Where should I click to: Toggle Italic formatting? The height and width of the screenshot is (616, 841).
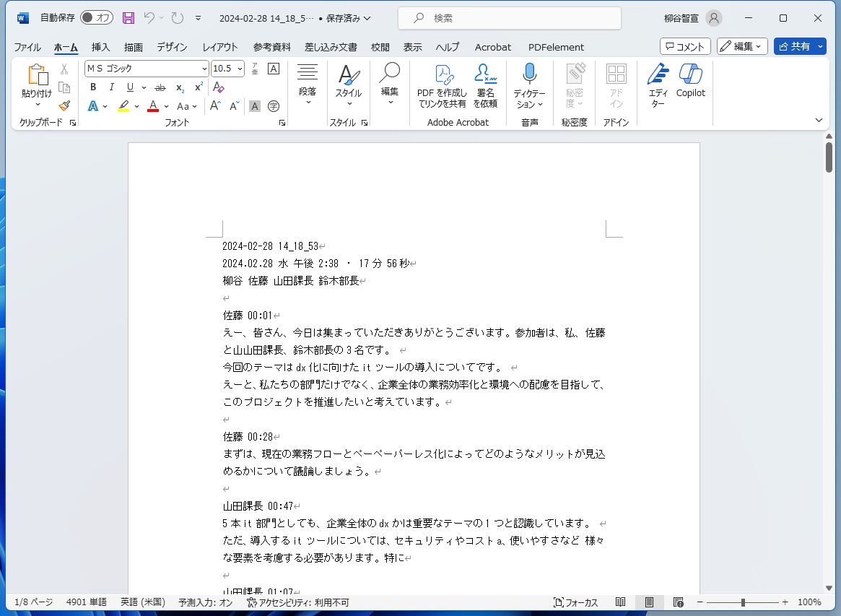[x=111, y=87]
